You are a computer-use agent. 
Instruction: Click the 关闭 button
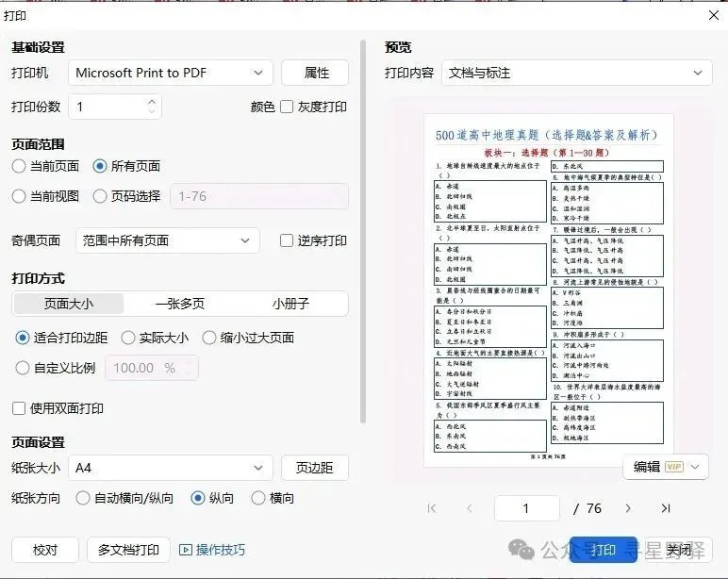click(679, 550)
